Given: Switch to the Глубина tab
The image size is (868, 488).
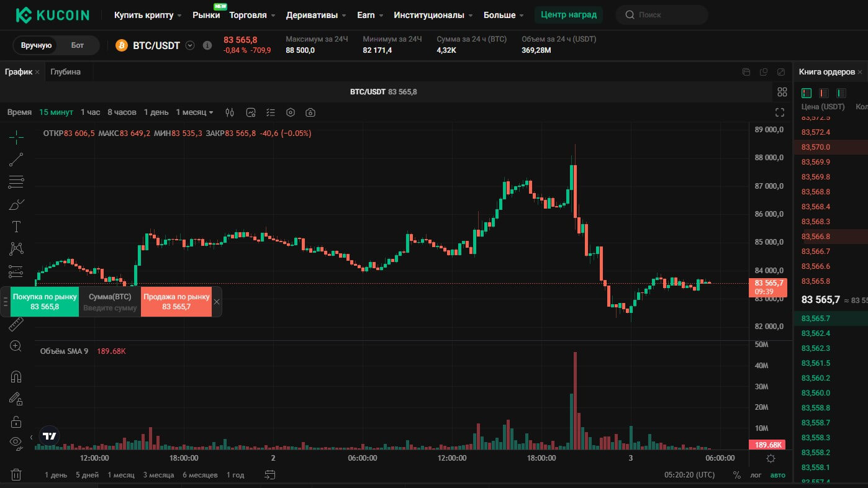Looking at the screenshot, I should click(x=65, y=72).
